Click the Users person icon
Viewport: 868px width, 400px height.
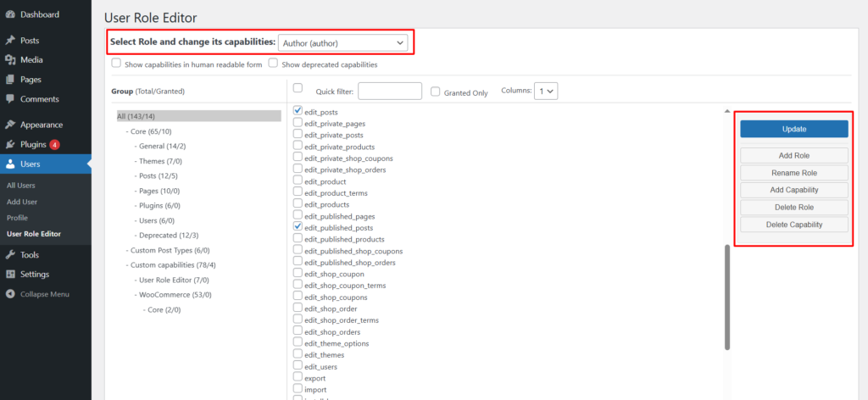point(10,164)
